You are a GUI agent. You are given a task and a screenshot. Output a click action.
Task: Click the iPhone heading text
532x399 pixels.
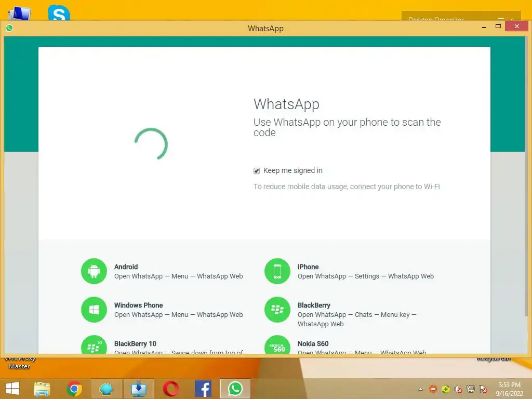coord(308,267)
